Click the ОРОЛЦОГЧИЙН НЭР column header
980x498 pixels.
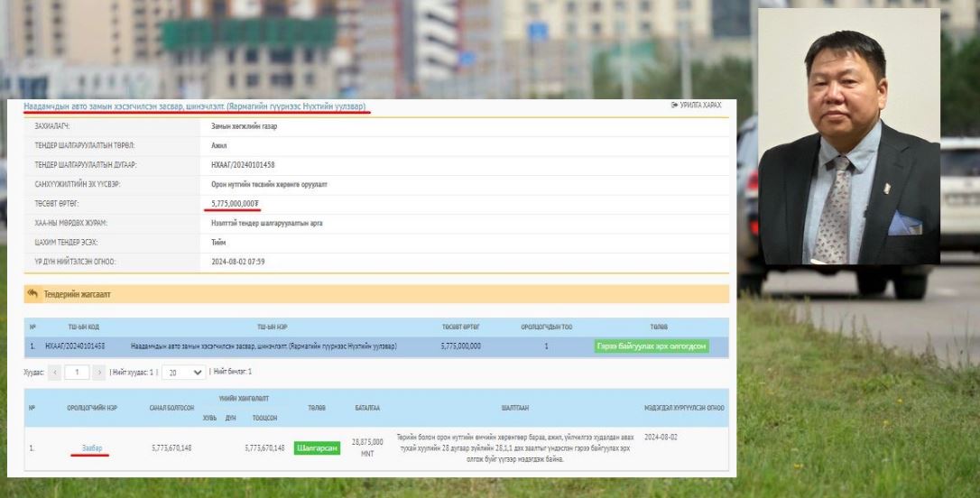point(91,408)
